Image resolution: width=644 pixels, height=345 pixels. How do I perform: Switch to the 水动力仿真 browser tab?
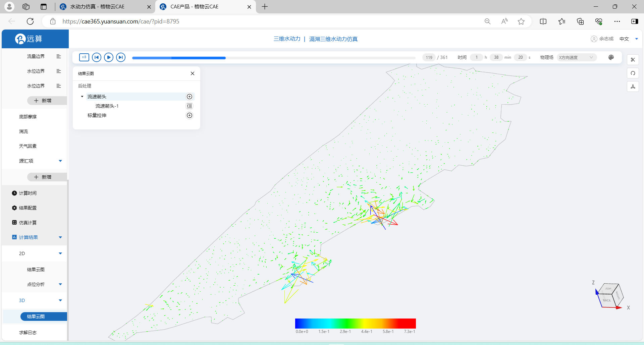pos(105,7)
